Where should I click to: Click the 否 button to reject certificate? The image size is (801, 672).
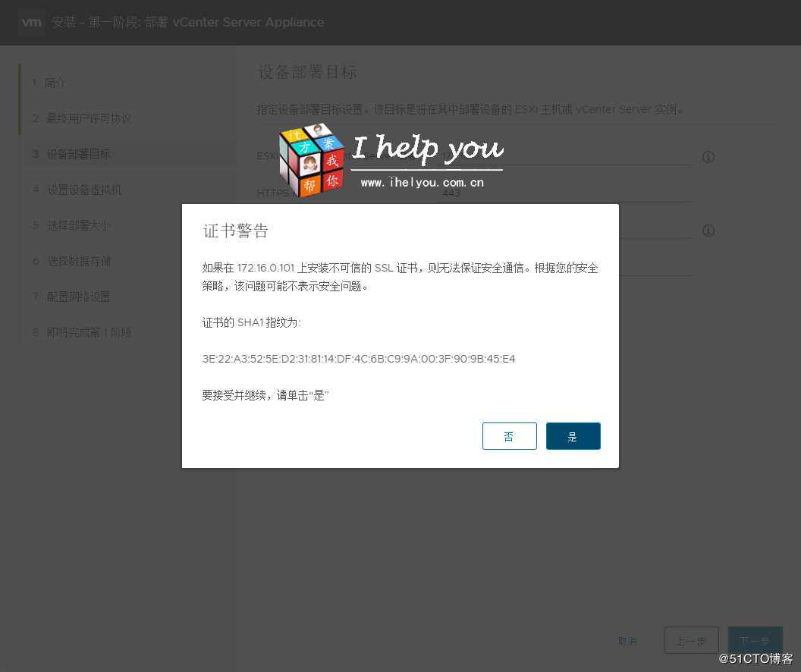coord(509,436)
